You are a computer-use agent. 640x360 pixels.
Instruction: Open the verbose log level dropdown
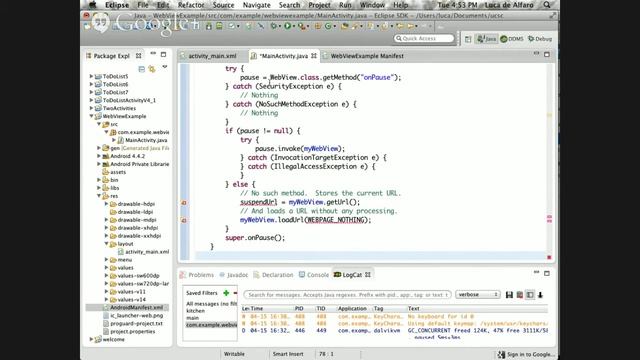tap(478, 295)
